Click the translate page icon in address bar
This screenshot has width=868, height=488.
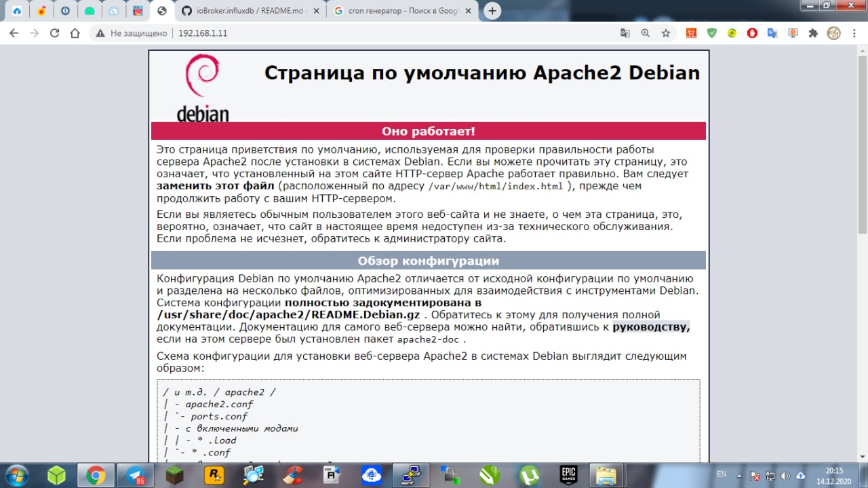pyautogui.click(x=625, y=33)
